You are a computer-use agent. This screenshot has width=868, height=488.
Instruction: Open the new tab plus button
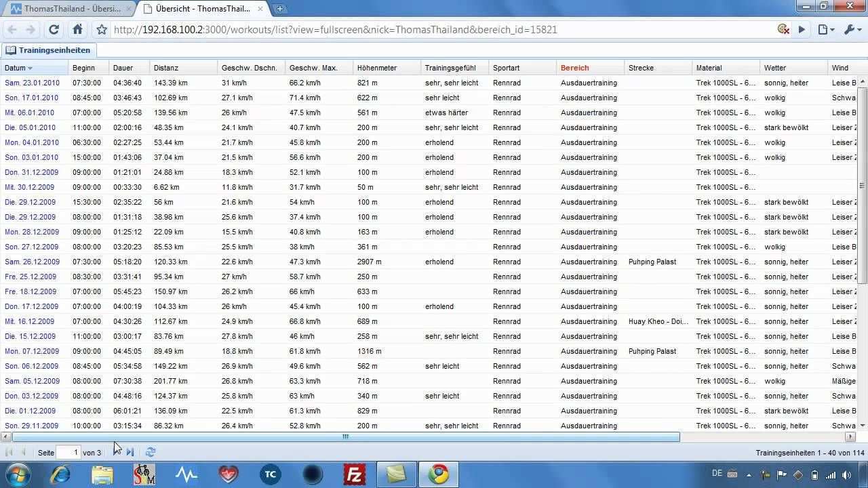[280, 9]
